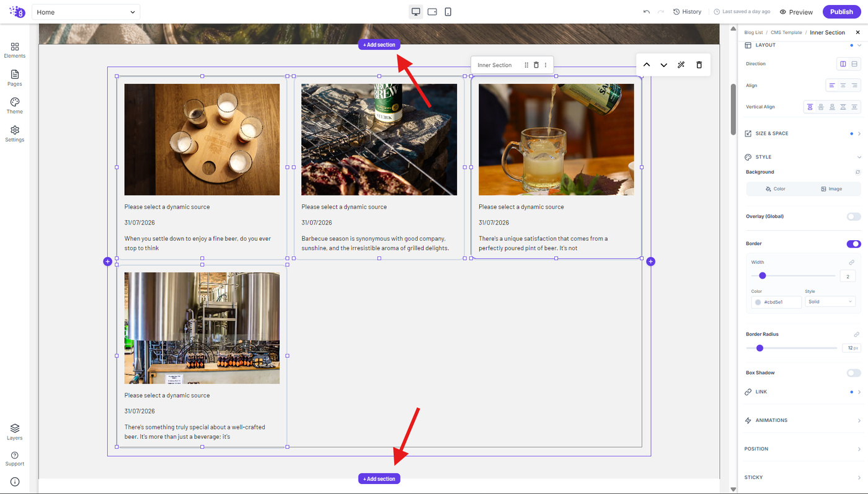Screen dimensions: 868x494
Task: Enable the Overlay (Global) toggle
Action: (x=854, y=217)
